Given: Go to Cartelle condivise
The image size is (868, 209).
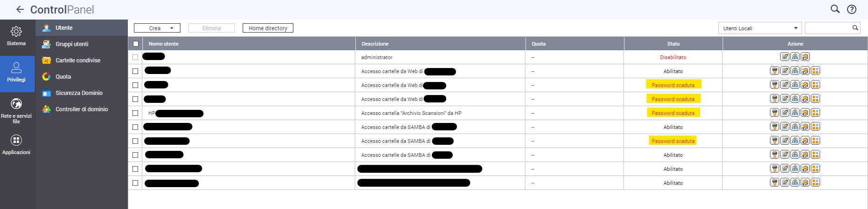Looking at the screenshot, I should pos(78,61).
